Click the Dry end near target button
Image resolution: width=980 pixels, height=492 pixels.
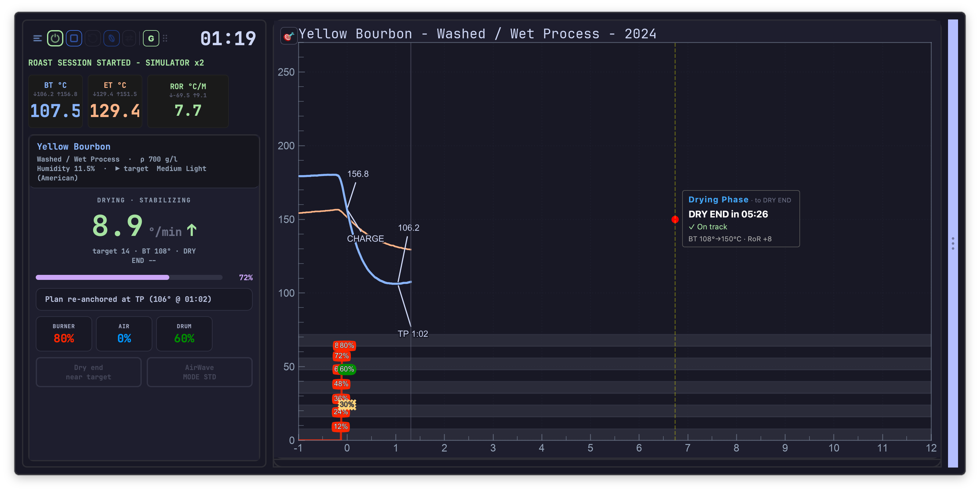coord(89,372)
